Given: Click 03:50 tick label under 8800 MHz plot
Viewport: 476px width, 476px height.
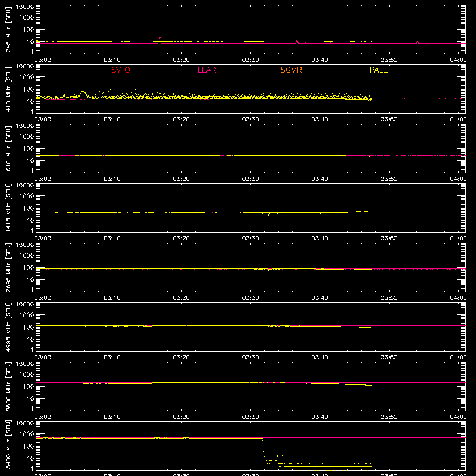Looking at the screenshot, I should coord(389,417).
